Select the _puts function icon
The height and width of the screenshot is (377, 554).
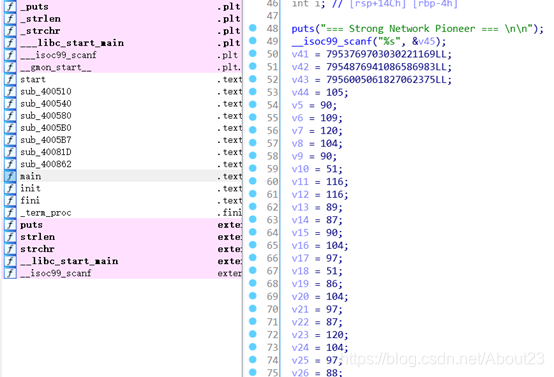(11, 6)
